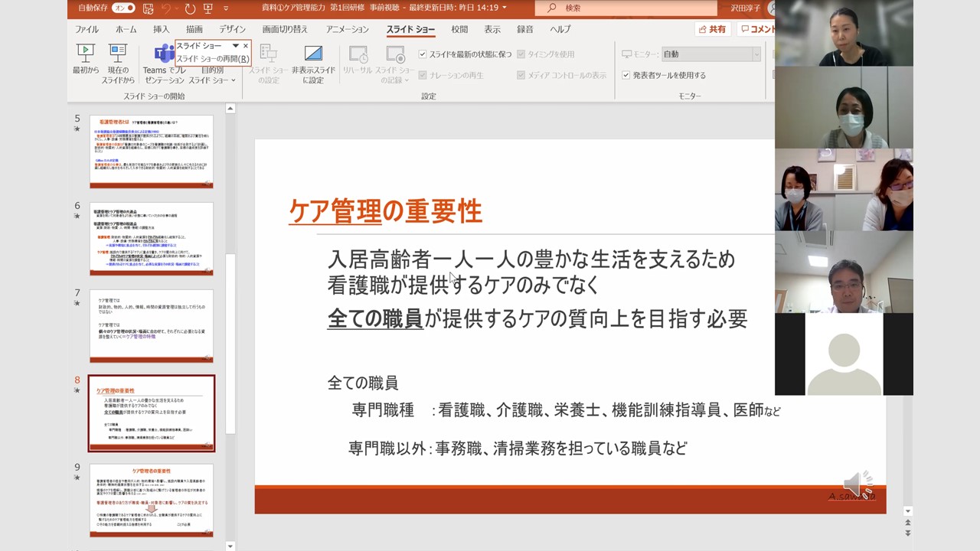
Task: Open the ファイル tab
Action: [87, 29]
